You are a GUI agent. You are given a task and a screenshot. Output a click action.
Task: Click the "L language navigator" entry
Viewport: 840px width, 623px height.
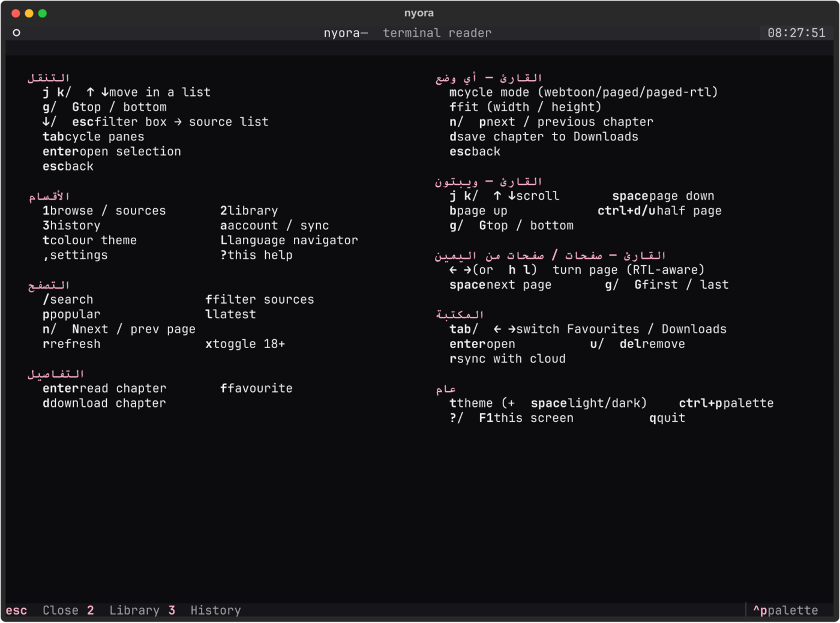tap(289, 241)
